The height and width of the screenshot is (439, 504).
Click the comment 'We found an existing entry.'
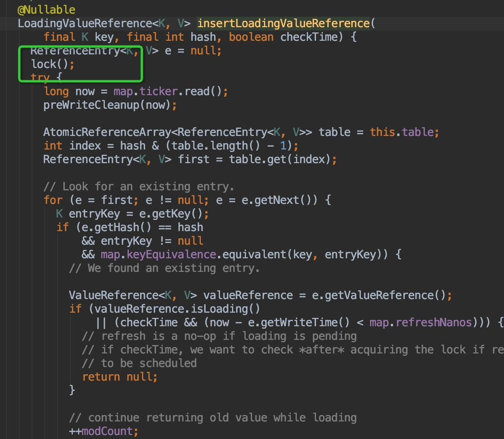164,268
